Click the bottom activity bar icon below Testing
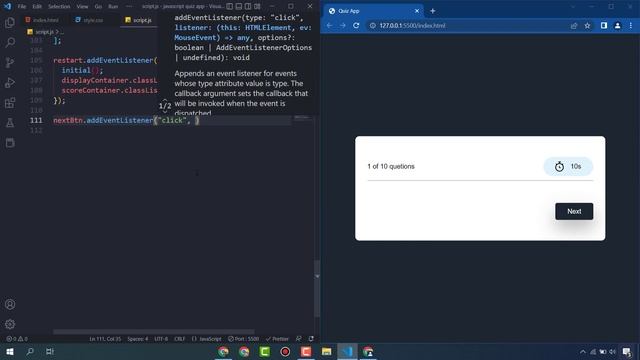The width and height of the screenshot is (640, 360). click(10, 142)
